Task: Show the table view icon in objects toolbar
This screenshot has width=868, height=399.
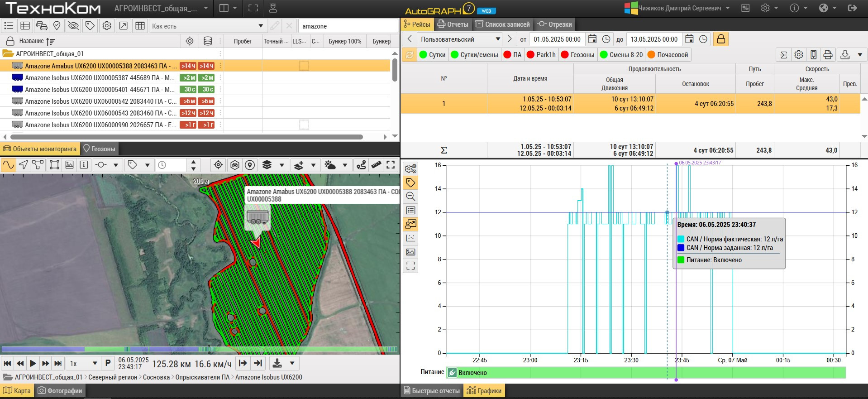Action: coord(25,26)
